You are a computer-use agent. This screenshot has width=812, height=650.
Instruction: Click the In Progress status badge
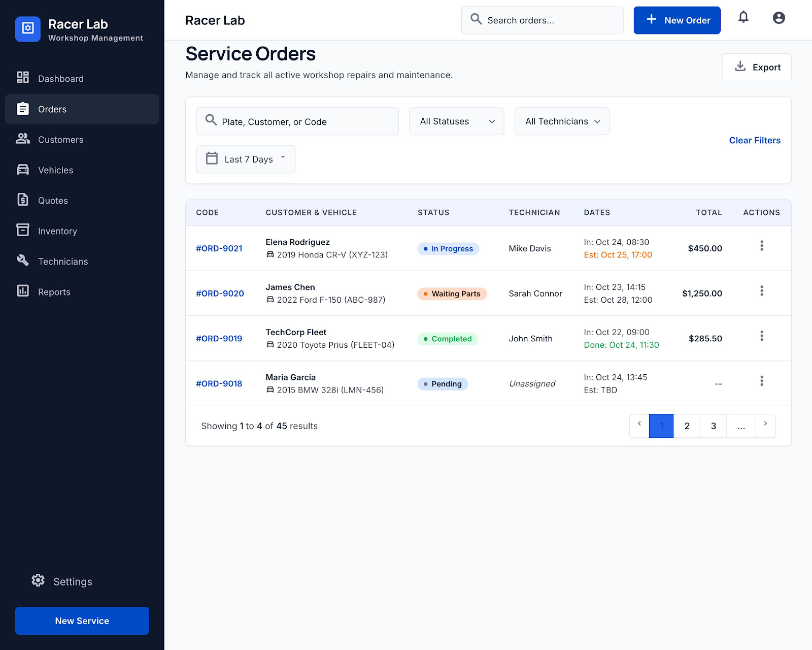click(448, 249)
